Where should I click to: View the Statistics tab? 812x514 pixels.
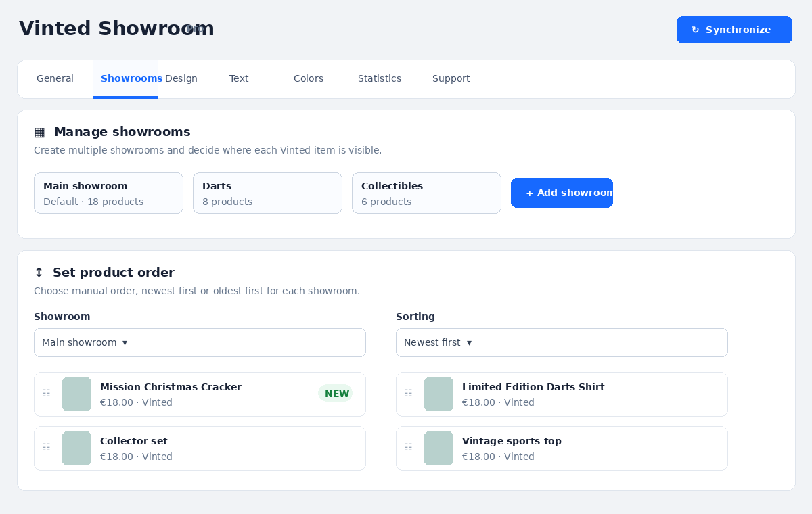tap(380, 78)
